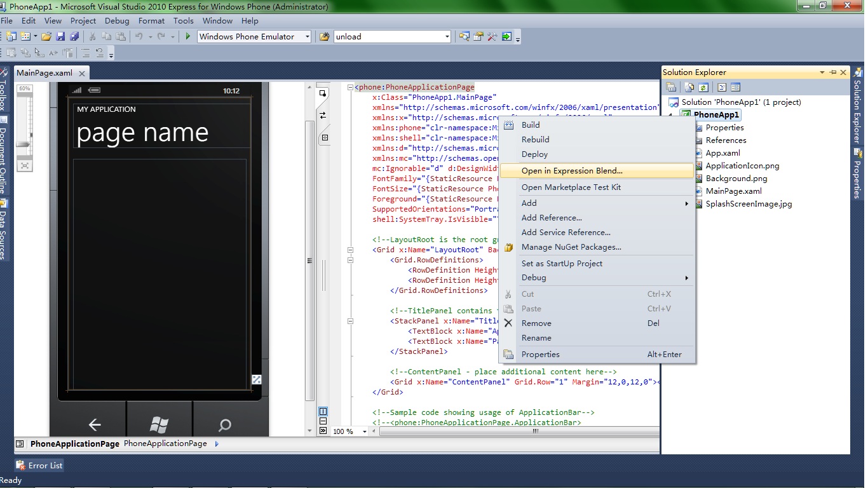Click the swap panes arrows icon

pyautogui.click(x=323, y=115)
